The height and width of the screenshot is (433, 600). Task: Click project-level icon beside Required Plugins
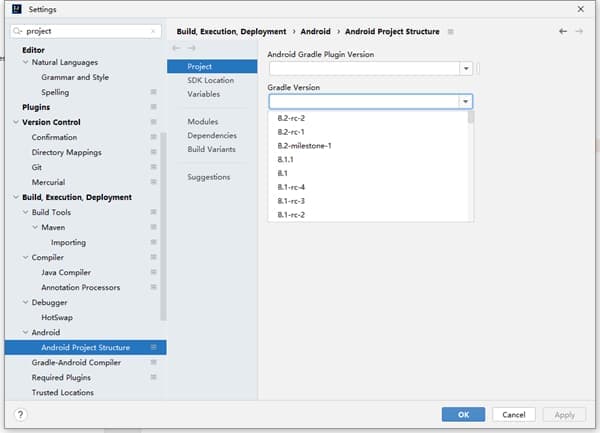pos(153,377)
